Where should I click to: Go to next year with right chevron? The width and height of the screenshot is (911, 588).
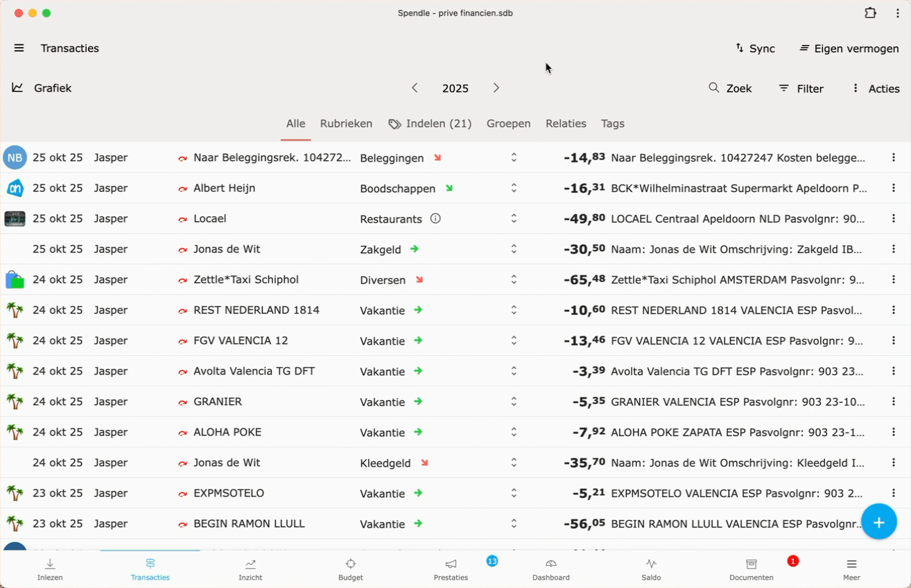pos(496,88)
